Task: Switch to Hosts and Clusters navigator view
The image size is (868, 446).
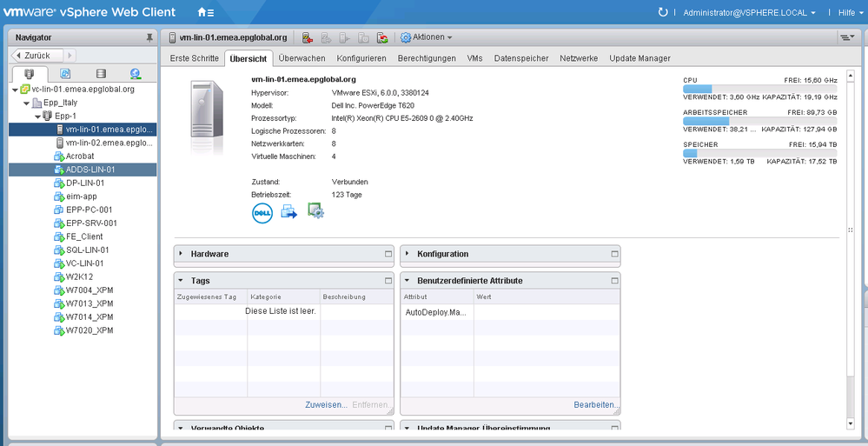Action: (x=30, y=74)
